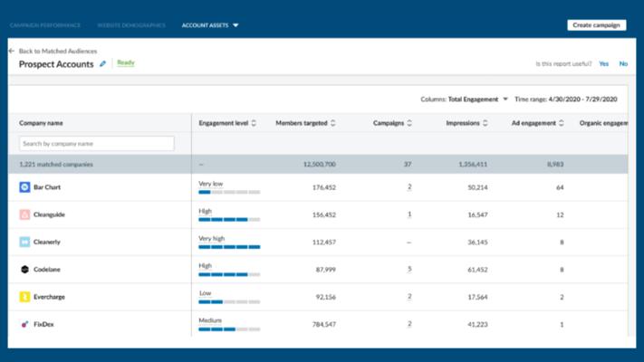
Task: Click the FixDex company logo
Action: (x=24, y=324)
